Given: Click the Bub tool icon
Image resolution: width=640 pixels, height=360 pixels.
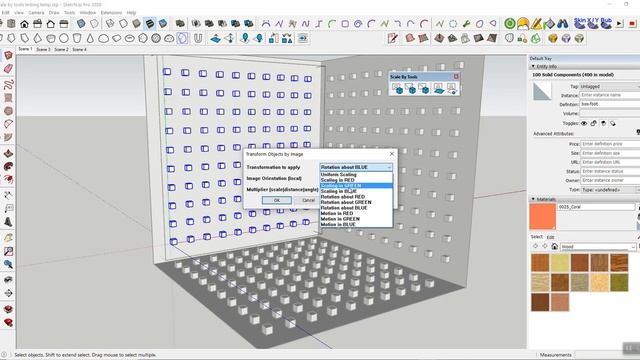Looking at the screenshot, I should [606, 23].
